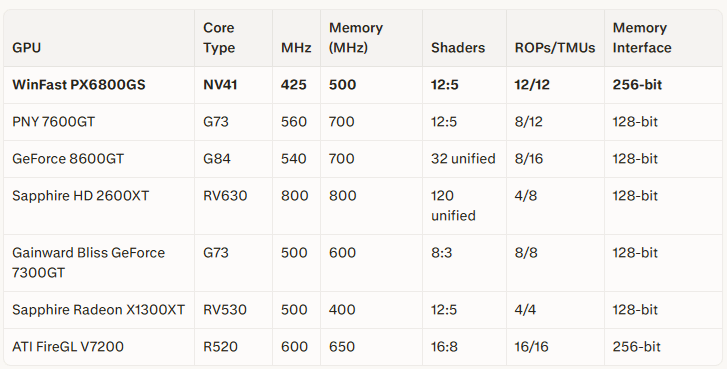Select the Core Type column header

click(219, 38)
